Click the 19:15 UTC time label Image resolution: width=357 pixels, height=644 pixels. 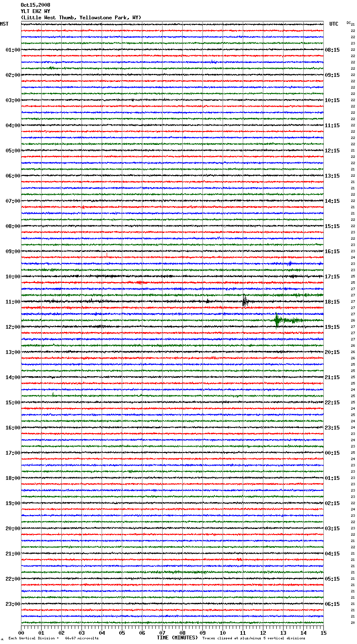[332, 327]
